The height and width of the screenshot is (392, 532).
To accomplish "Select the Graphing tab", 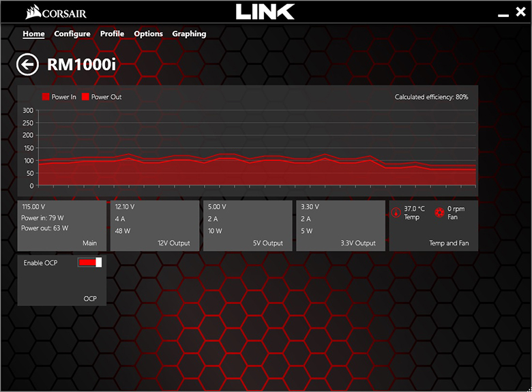I will point(189,34).
